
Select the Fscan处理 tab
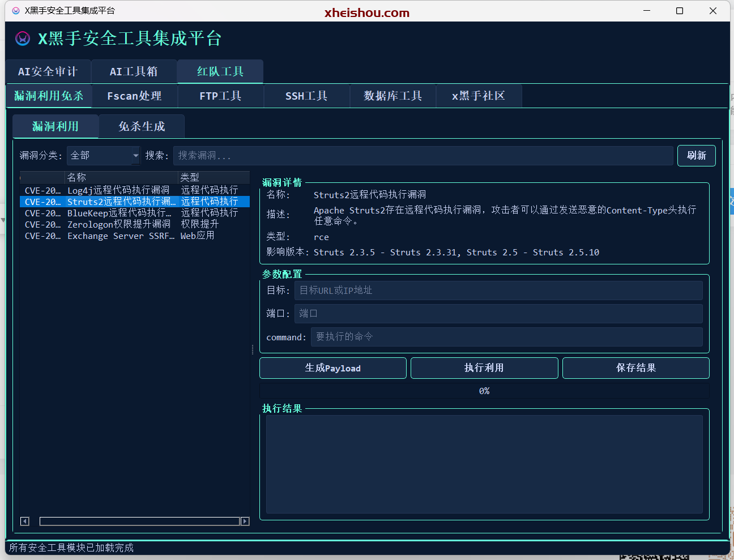click(x=134, y=96)
